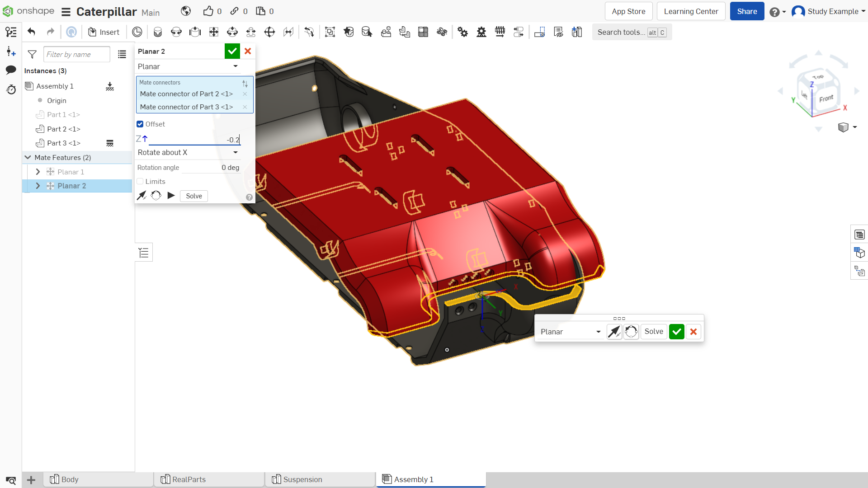Toggle the Offset checkbox

click(140, 124)
